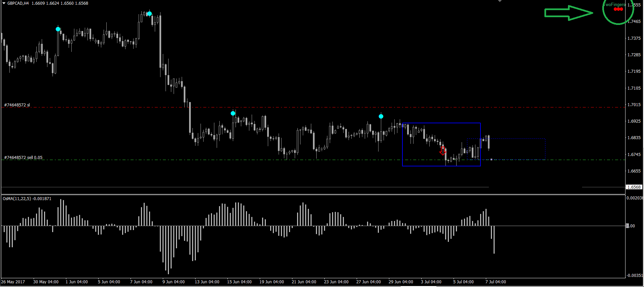Screen dimensions: 644x287
Task: Click the green dashed sell order line
Action: click(x=313, y=160)
